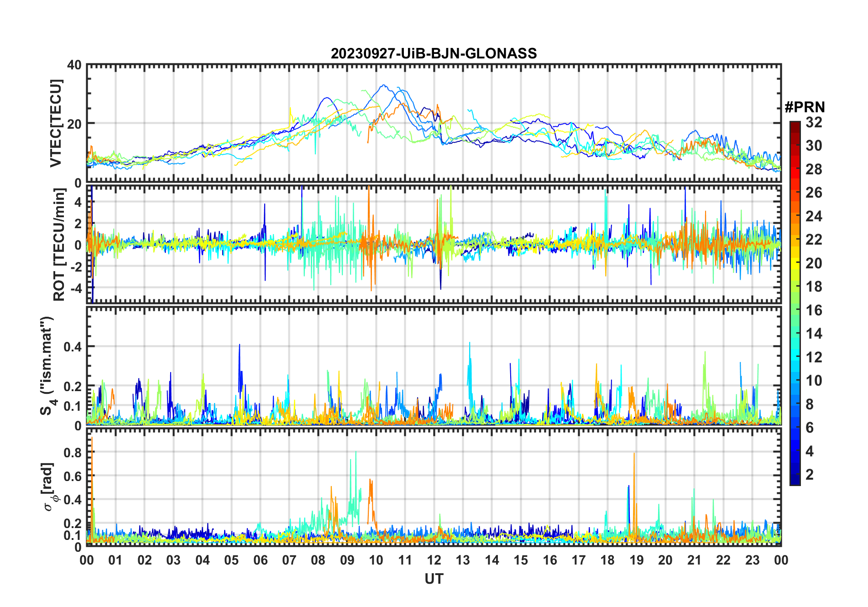This screenshot has height=607, width=868.
Task: Click the plot title 20230927-UiB-BJN-GLONASS
Action: [x=434, y=54]
